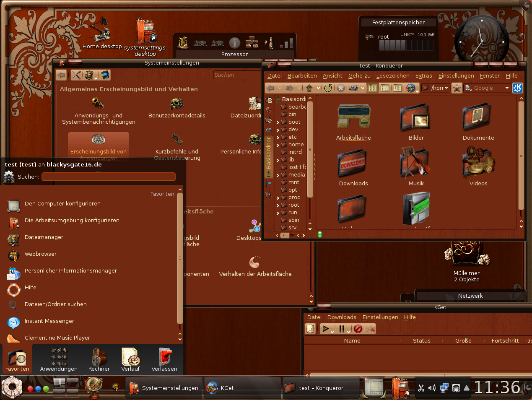
Task: Click the network tray icon
Action: point(444,388)
